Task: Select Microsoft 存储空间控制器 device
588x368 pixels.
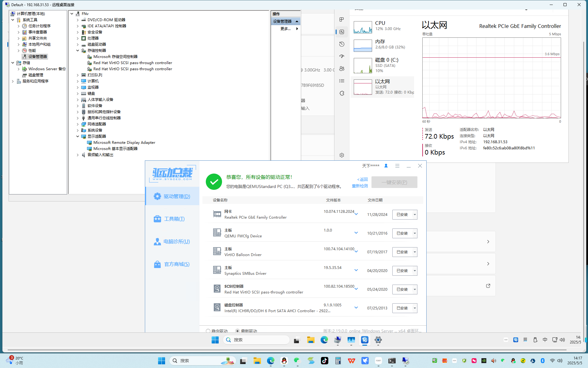Action: coord(112,56)
